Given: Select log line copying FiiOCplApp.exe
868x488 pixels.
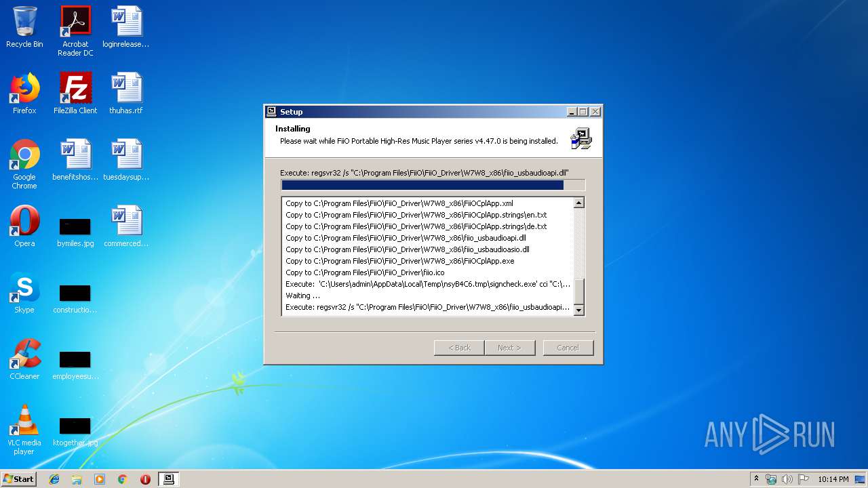Looking at the screenshot, I should click(399, 261).
